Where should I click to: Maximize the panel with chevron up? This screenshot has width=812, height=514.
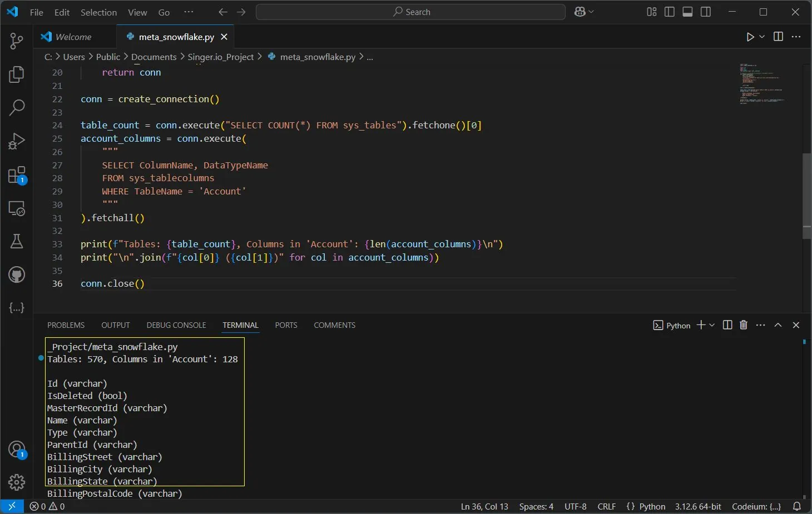778,325
